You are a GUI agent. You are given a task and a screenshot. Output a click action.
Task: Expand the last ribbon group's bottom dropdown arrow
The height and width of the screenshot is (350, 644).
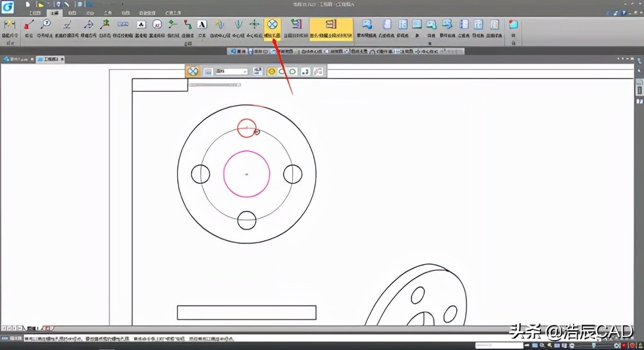coord(513,43)
